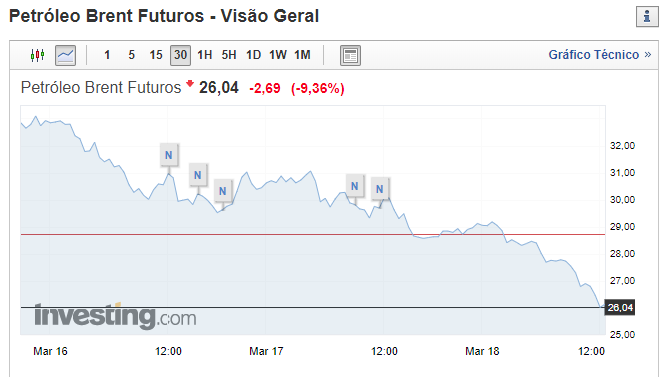The width and height of the screenshot is (663, 377).
Task: Open the first N news marker near 12:00
Action: pos(169,155)
